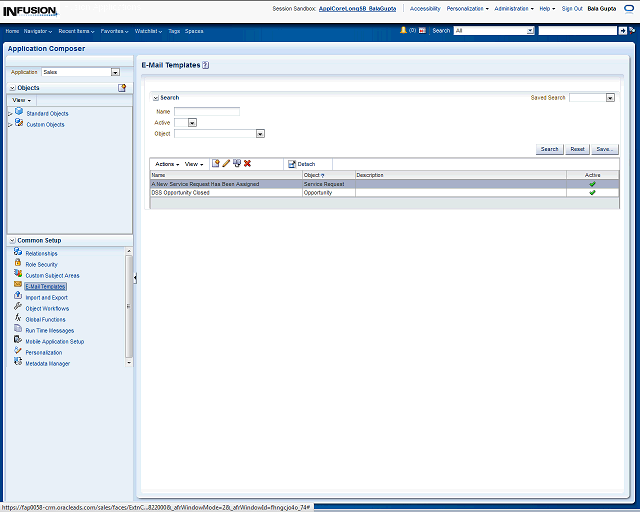Open the Object Workflows link
This screenshot has height=512, width=640.
(x=47, y=309)
